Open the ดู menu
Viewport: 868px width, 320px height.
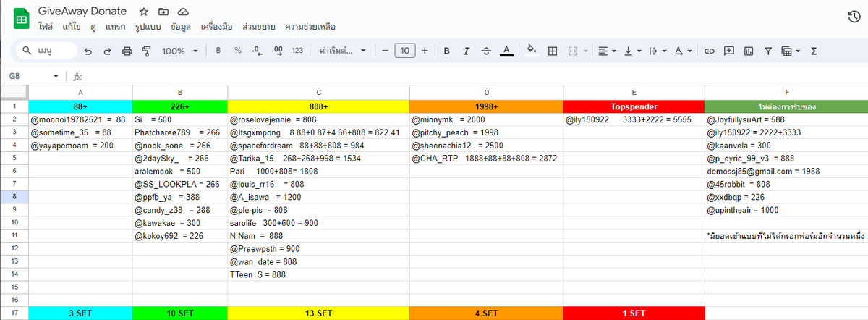coord(93,27)
